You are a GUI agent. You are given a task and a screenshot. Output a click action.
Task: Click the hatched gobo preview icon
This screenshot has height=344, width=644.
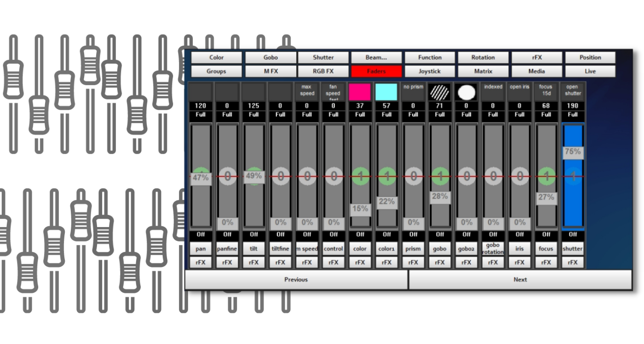point(439,92)
